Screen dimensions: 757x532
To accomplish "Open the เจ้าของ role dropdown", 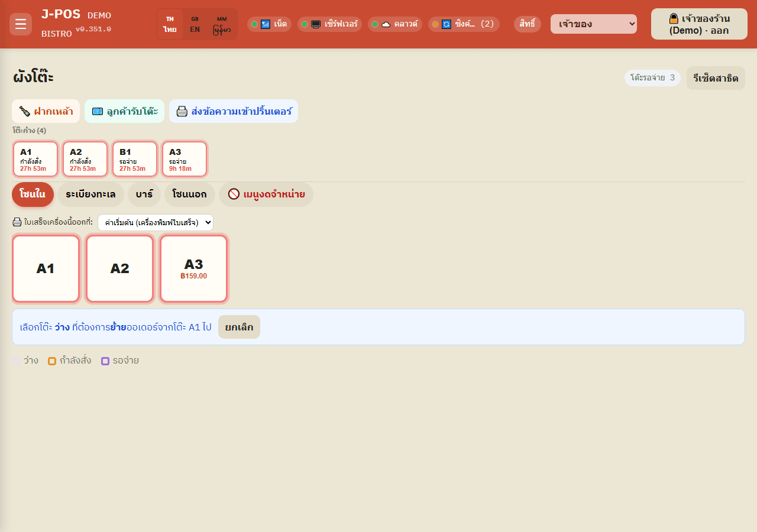I will (x=594, y=24).
